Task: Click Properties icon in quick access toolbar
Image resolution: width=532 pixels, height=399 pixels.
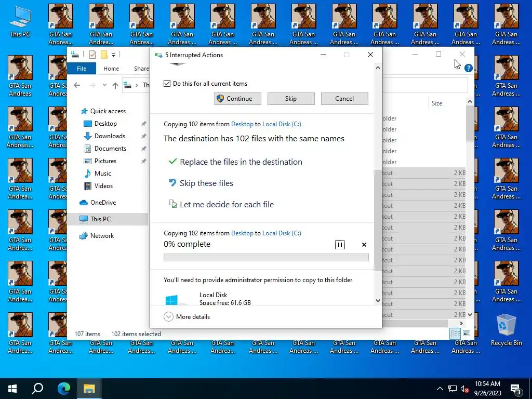Action: tap(92, 55)
